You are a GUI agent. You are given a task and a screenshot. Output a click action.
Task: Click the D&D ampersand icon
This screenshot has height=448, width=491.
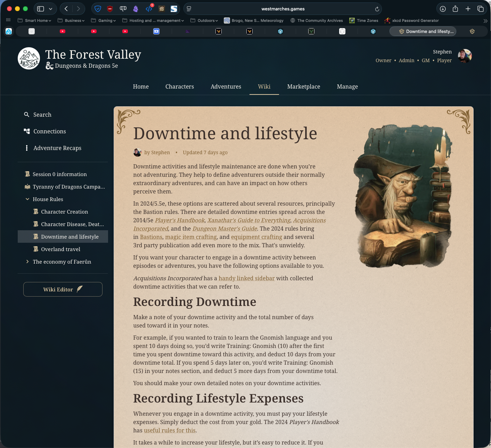[50, 66]
